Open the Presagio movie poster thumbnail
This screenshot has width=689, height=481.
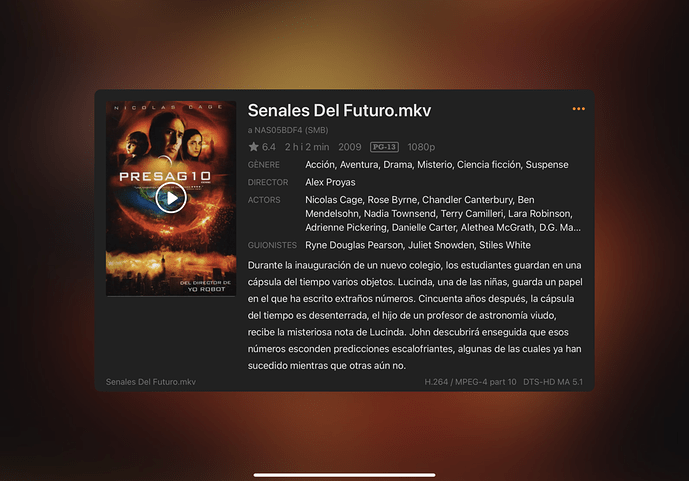(171, 199)
